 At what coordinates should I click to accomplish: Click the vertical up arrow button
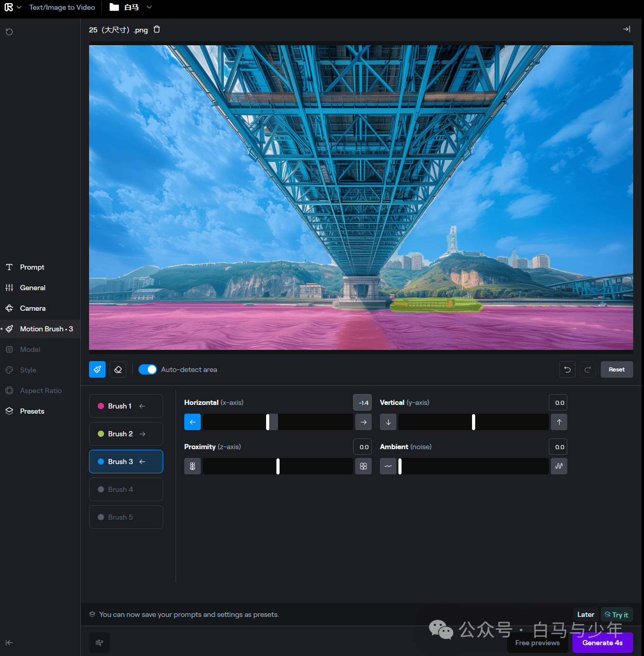(x=559, y=422)
